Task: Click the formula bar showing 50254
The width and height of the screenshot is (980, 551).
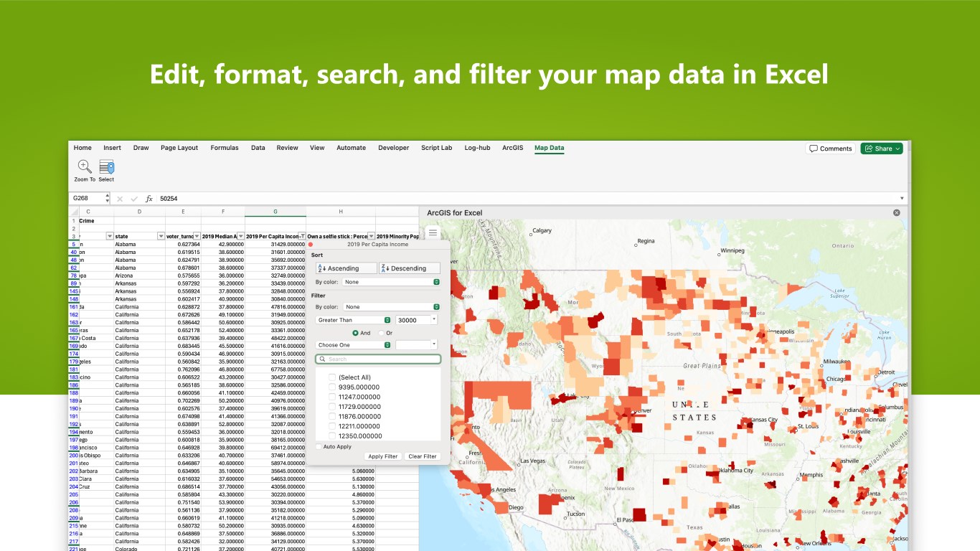Action: pyautogui.click(x=527, y=199)
